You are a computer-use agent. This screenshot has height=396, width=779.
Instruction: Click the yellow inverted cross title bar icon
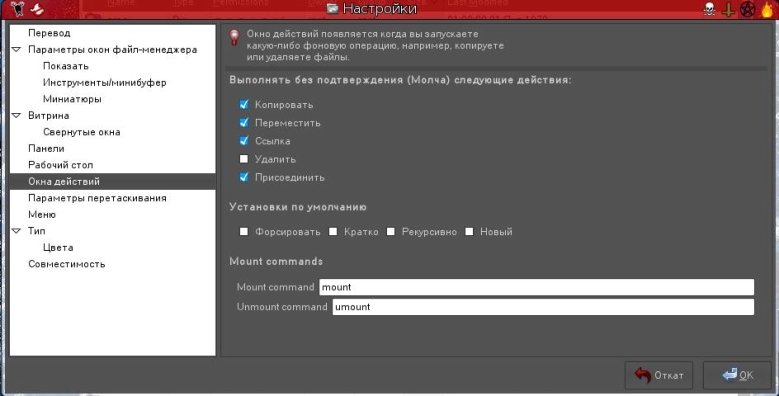729,9
